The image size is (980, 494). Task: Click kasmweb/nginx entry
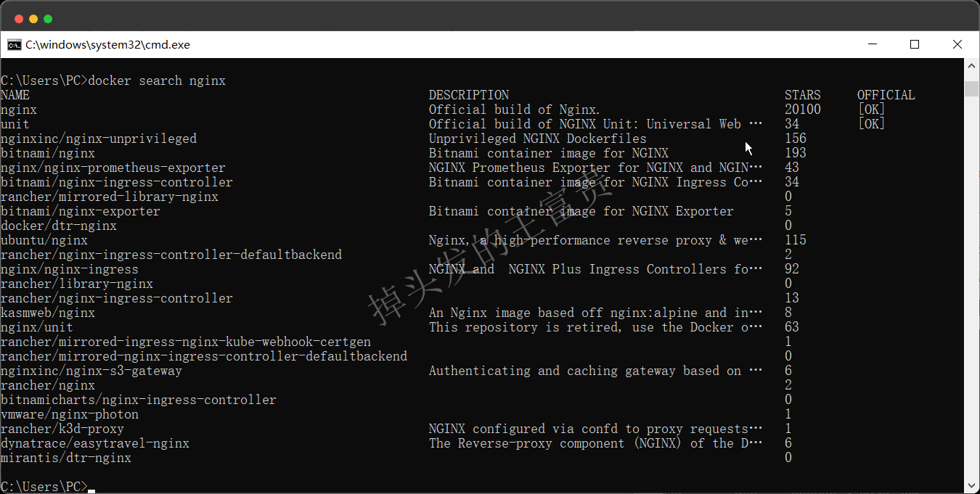48,313
